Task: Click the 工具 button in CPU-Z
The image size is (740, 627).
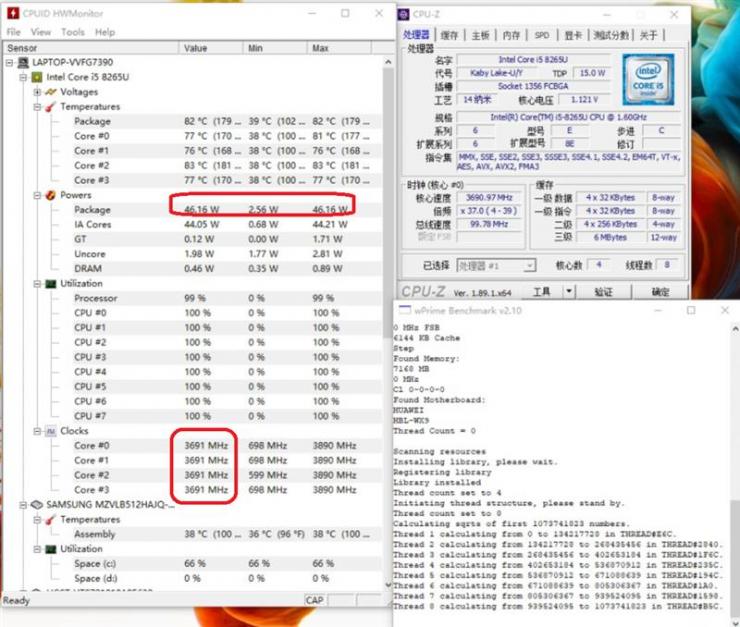Action: [542, 292]
